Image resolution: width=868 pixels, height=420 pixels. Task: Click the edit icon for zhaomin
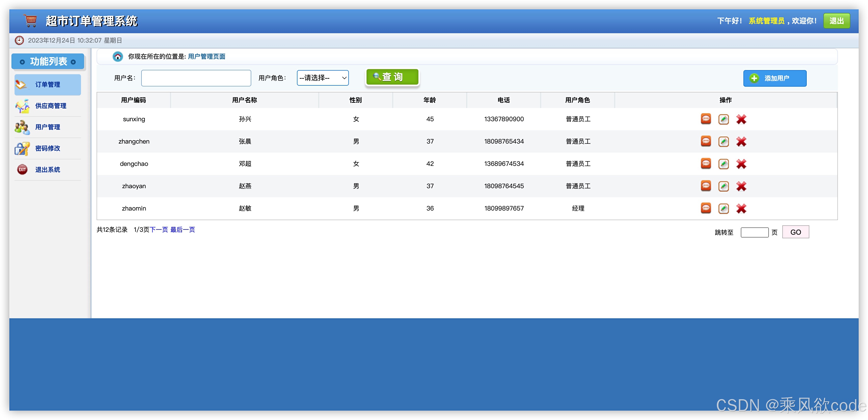click(723, 208)
